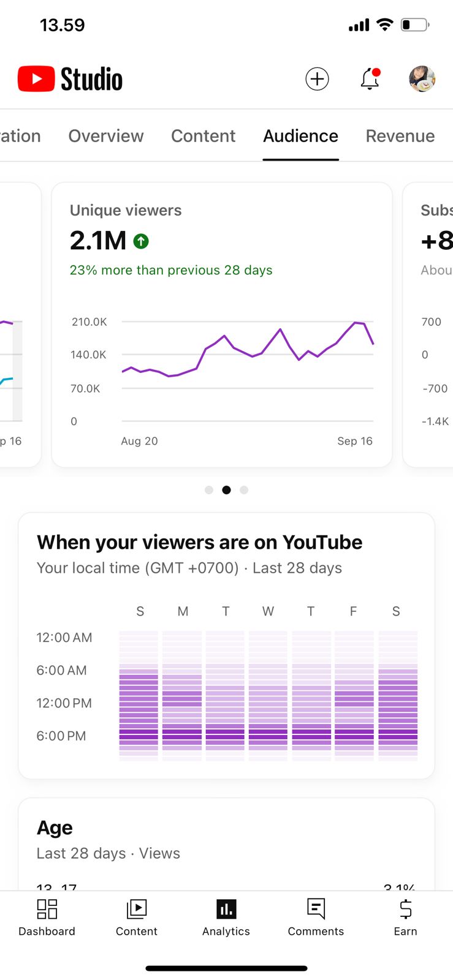Select the Audience tab

(300, 136)
